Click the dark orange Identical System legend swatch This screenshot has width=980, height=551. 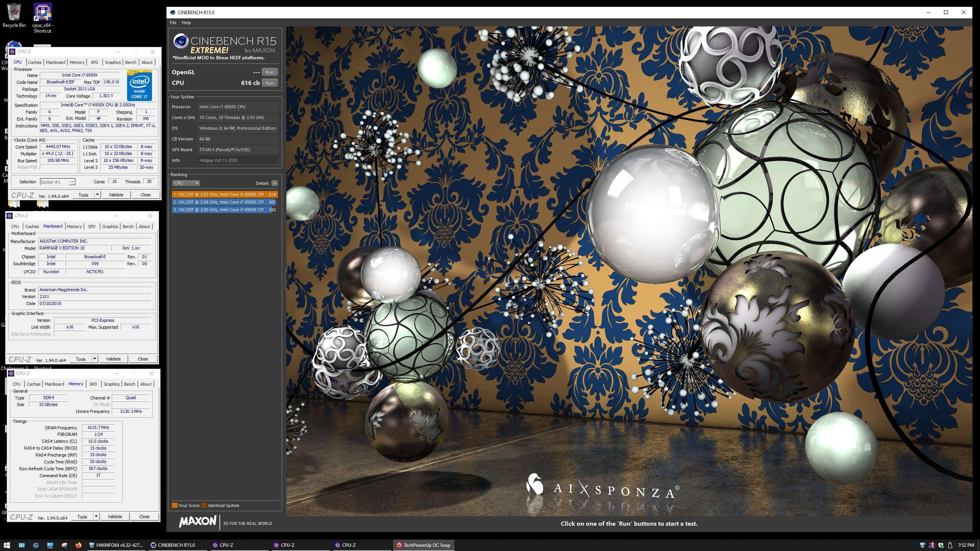pos(204,505)
